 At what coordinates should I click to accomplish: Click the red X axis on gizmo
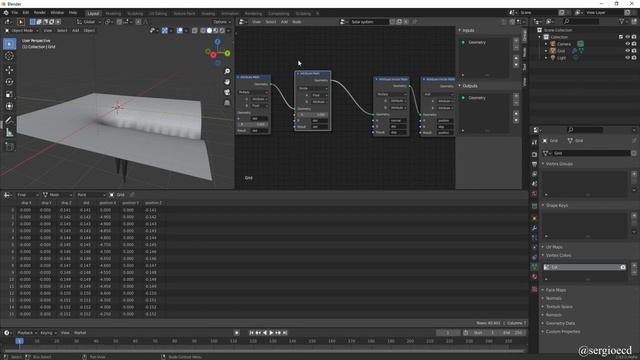(x=213, y=55)
